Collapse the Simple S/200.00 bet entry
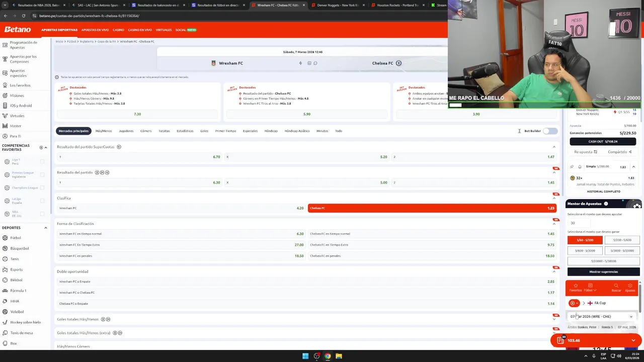Viewport: 644px width, 362px height. (633, 166)
